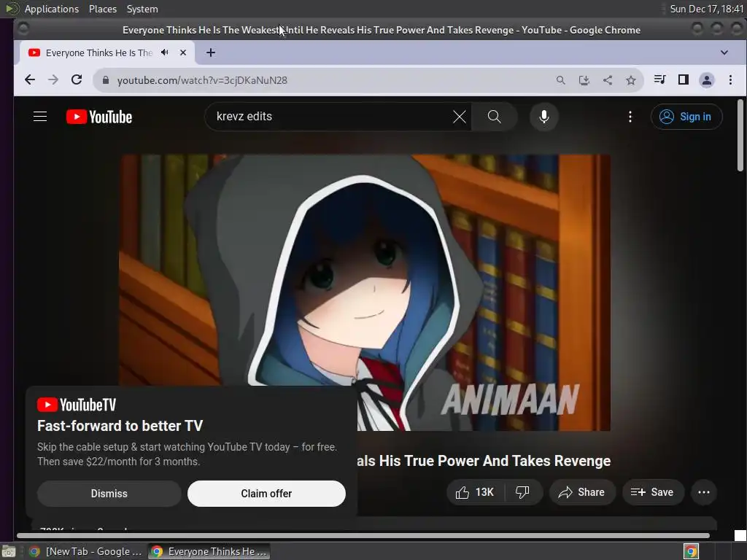747x560 pixels.
Task: Open Chrome profile avatar
Action: coord(706,80)
